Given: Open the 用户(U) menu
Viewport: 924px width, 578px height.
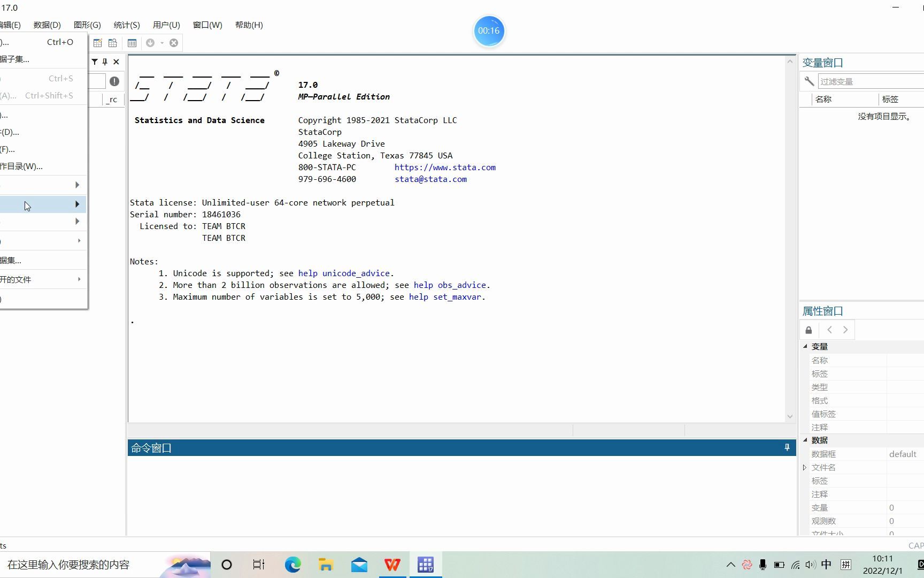Looking at the screenshot, I should point(166,25).
